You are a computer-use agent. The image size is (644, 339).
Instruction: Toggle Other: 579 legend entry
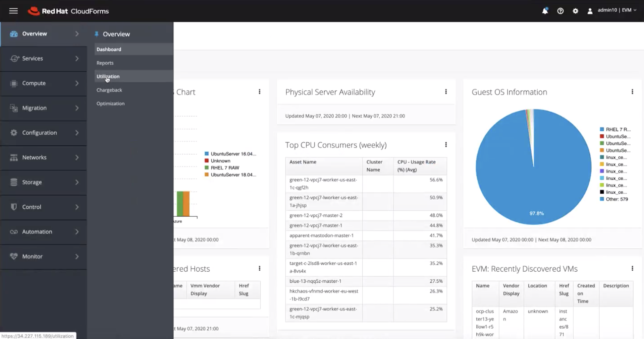pyautogui.click(x=614, y=199)
